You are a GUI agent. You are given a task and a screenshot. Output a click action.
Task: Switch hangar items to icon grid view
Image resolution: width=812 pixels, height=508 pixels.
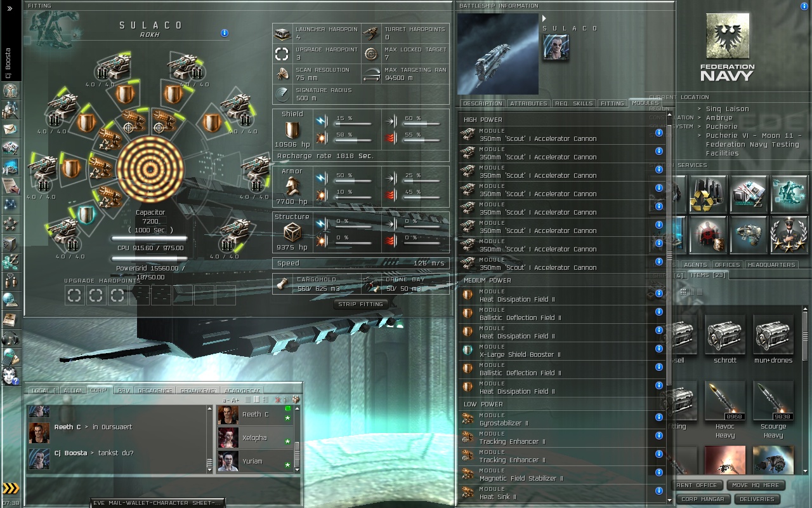tap(683, 292)
